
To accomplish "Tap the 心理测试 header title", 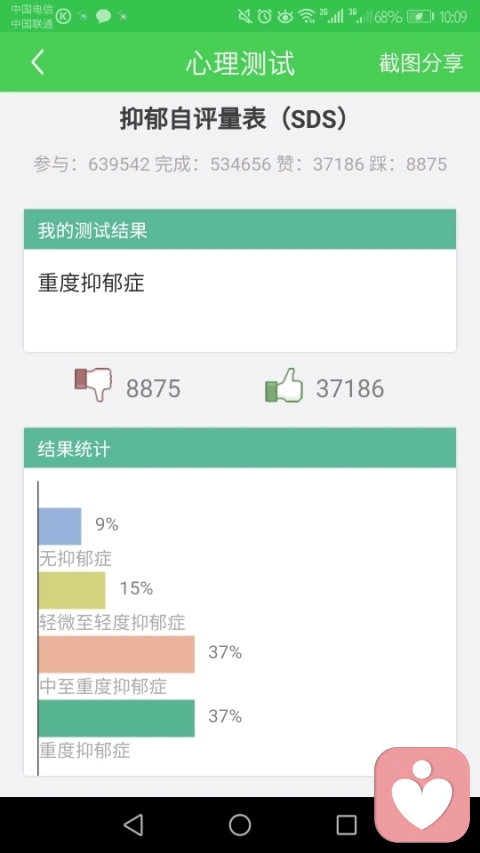I will (240, 63).
